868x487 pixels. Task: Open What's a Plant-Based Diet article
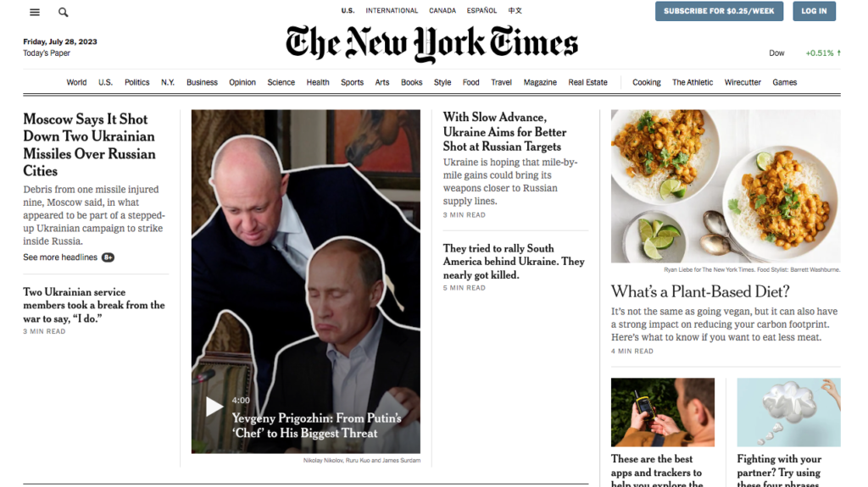pos(700,291)
